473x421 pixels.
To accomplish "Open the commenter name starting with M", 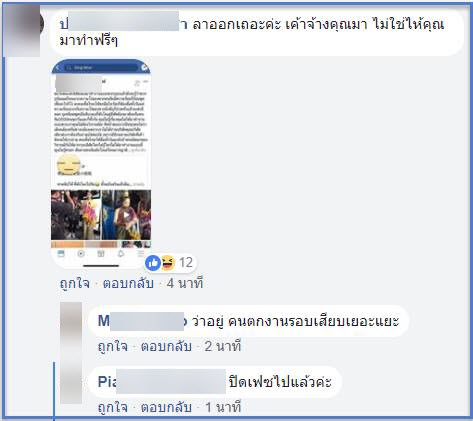I will 142,321.
